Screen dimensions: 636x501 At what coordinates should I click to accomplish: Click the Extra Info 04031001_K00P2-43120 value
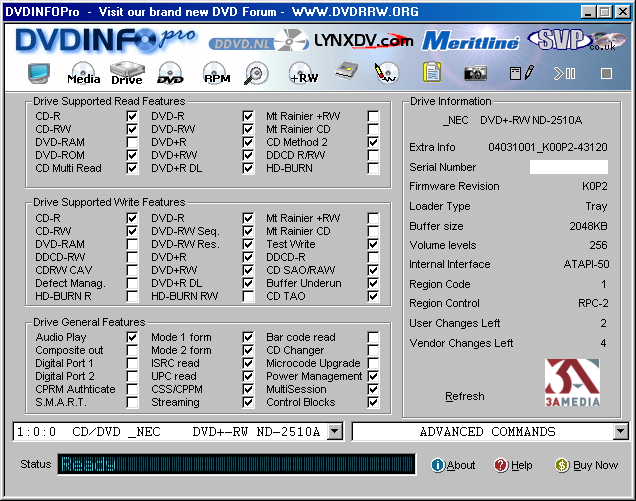point(548,147)
